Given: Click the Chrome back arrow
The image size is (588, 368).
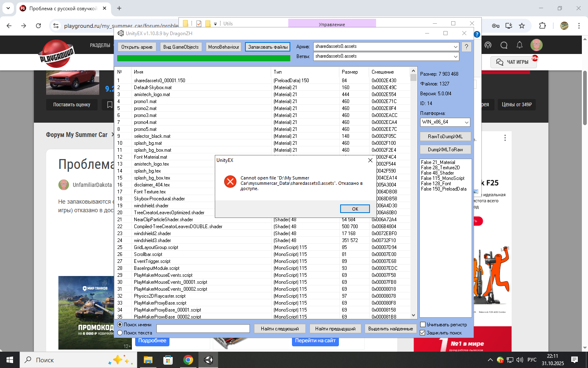Looking at the screenshot, I should click(9, 26).
